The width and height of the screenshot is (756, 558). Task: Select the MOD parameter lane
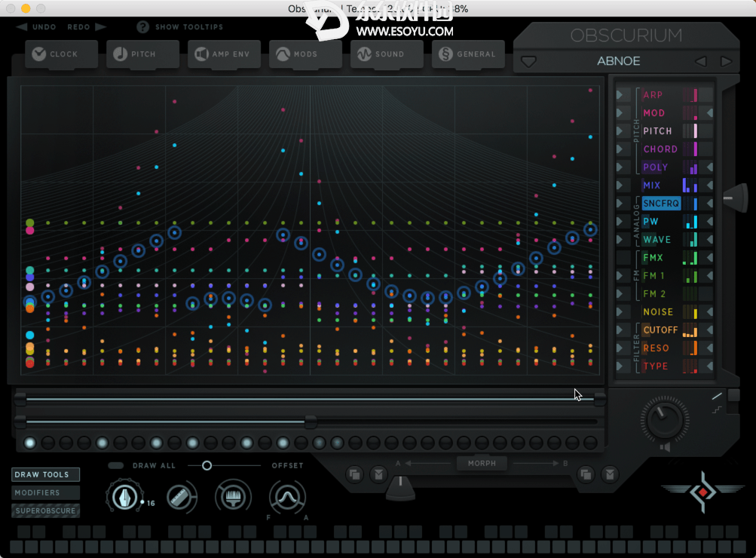point(653,113)
